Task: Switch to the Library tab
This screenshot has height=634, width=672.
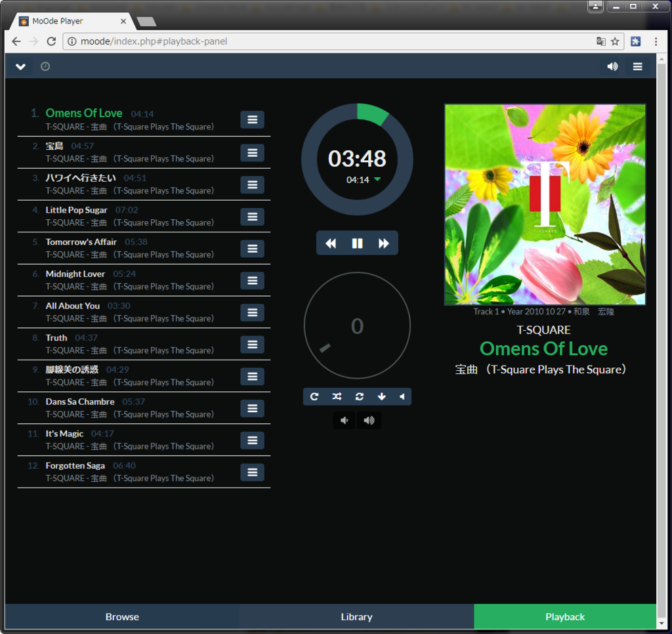Action: click(356, 616)
